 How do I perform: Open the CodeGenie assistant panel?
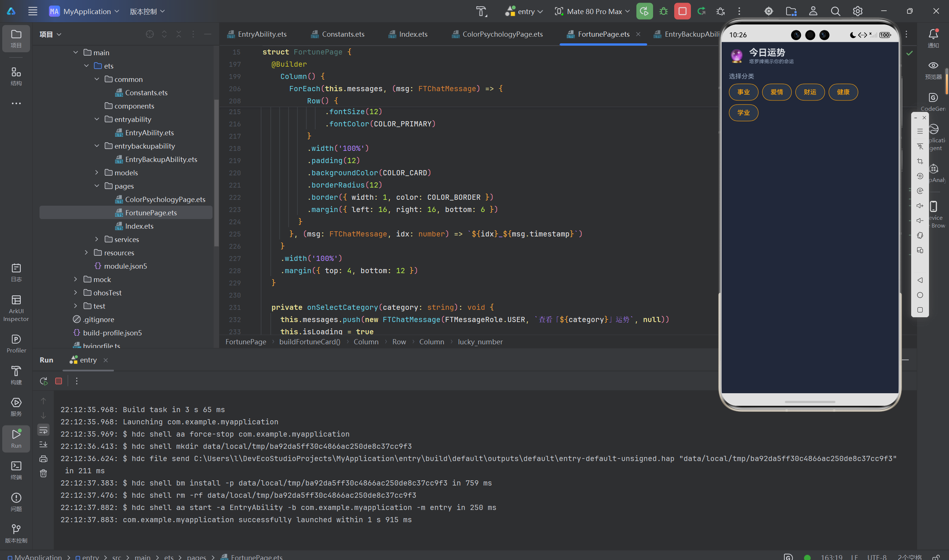(x=933, y=102)
